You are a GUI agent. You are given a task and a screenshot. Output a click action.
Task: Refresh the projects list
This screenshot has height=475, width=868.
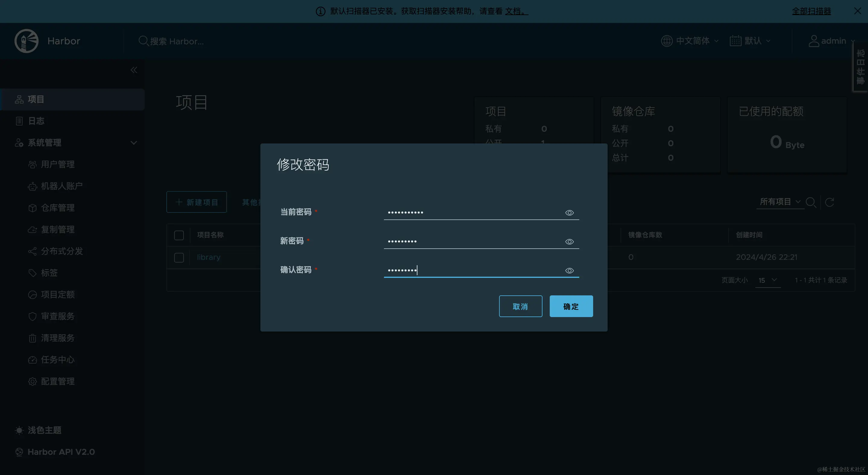point(830,202)
